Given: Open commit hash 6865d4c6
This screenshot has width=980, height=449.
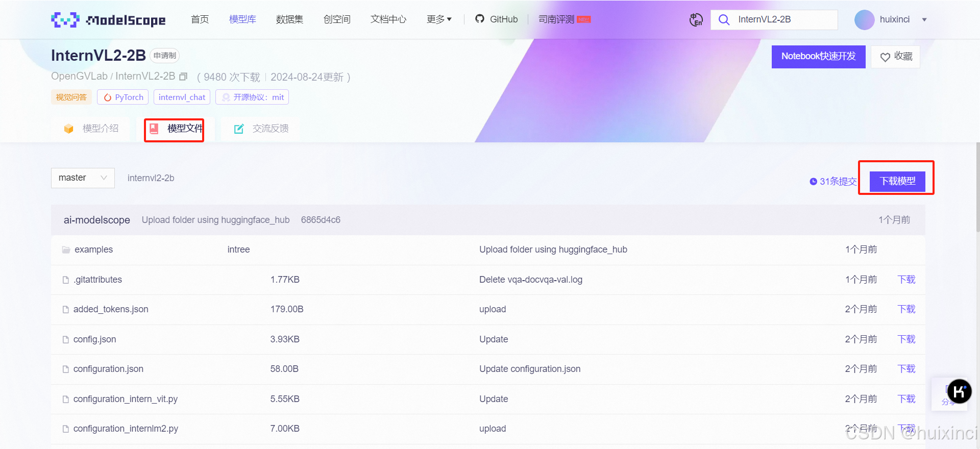Looking at the screenshot, I should (321, 220).
